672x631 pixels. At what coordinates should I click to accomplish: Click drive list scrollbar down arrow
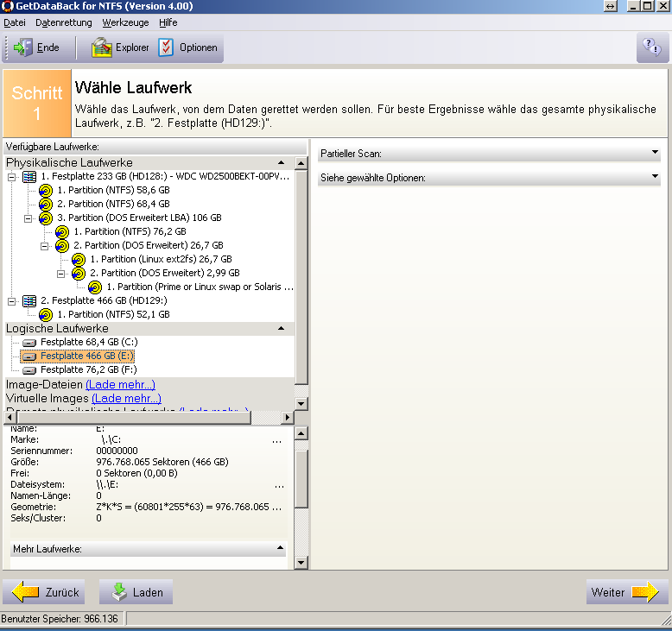pos(301,403)
